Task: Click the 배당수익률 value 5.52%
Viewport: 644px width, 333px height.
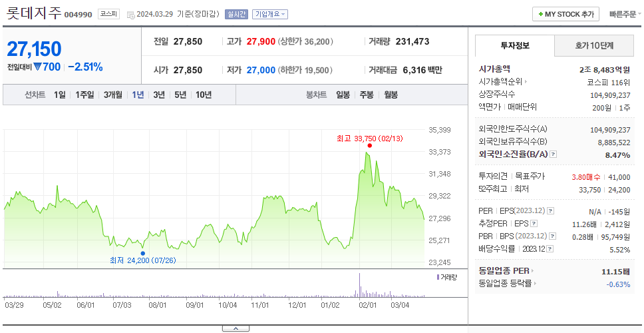Action: click(x=620, y=250)
